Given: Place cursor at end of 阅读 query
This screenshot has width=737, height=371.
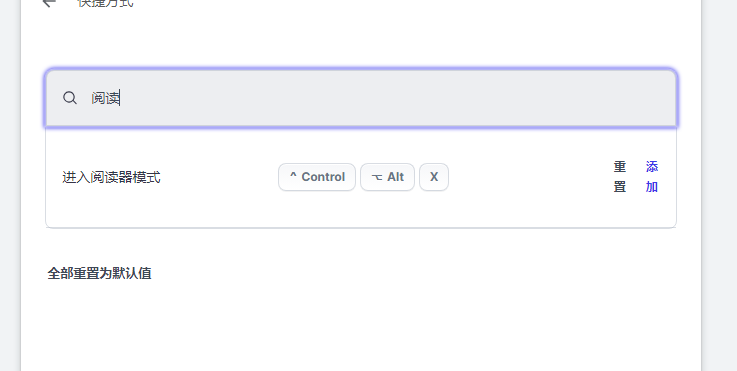Looking at the screenshot, I should point(120,98).
